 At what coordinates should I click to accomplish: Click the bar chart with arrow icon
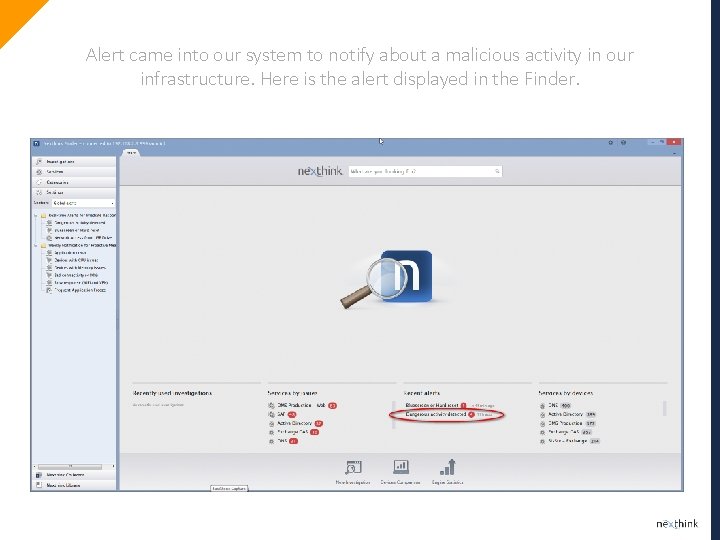point(448,467)
